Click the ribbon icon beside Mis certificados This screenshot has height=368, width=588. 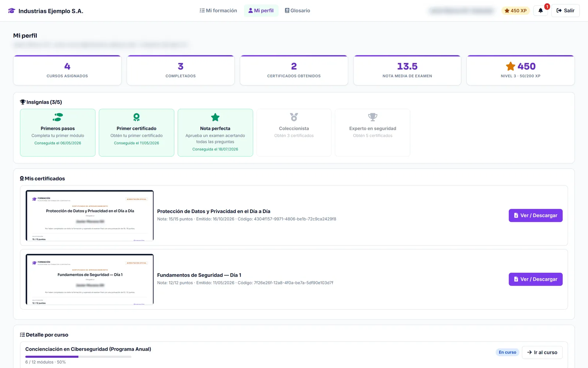pos(22,178)
